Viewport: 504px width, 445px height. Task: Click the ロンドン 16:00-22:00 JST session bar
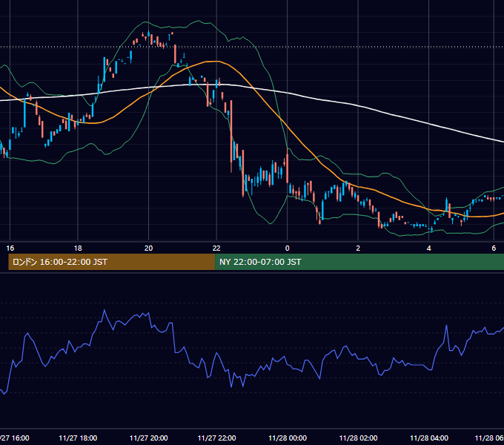coord(111,262)
